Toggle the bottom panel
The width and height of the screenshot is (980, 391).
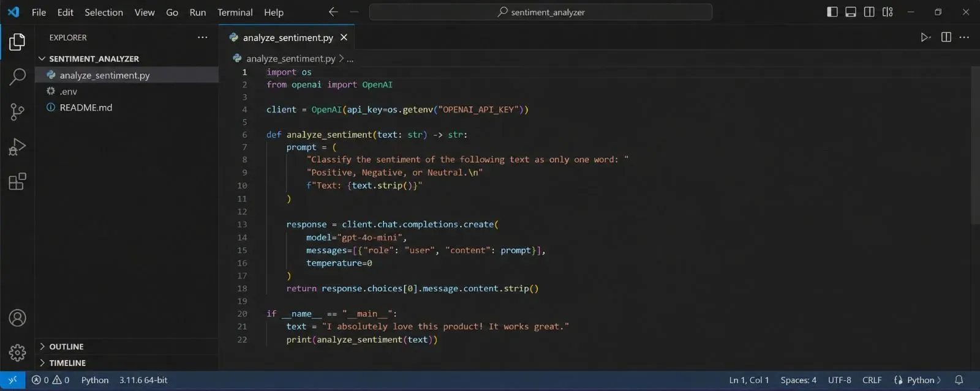[x=851, y=12]
